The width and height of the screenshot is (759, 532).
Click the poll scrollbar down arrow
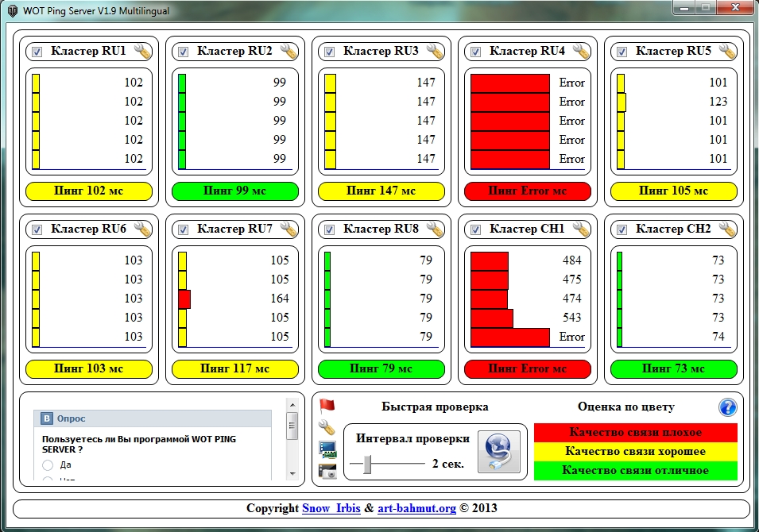click(292, 474)
